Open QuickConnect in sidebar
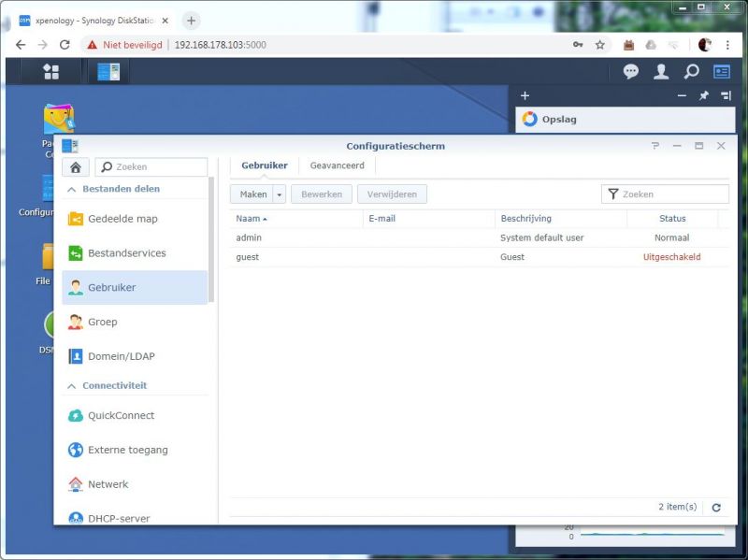Screen dimensions: 748x560 coord(135,415)
